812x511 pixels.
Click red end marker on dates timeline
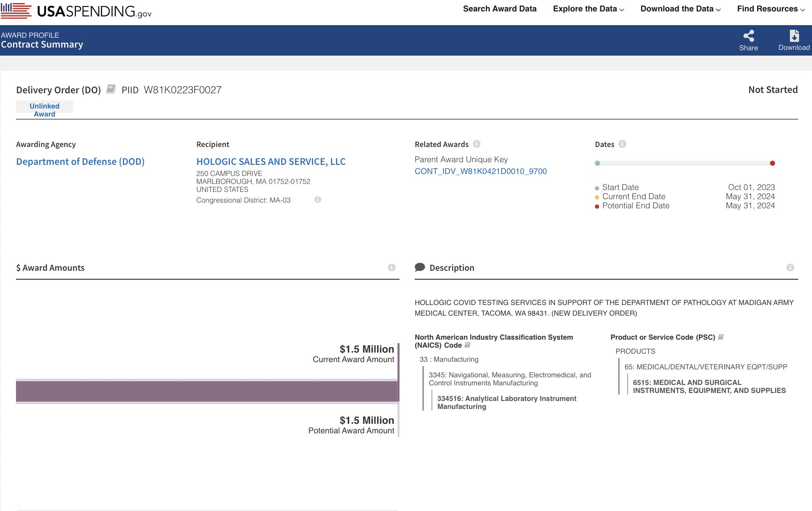tap(772, 163)
